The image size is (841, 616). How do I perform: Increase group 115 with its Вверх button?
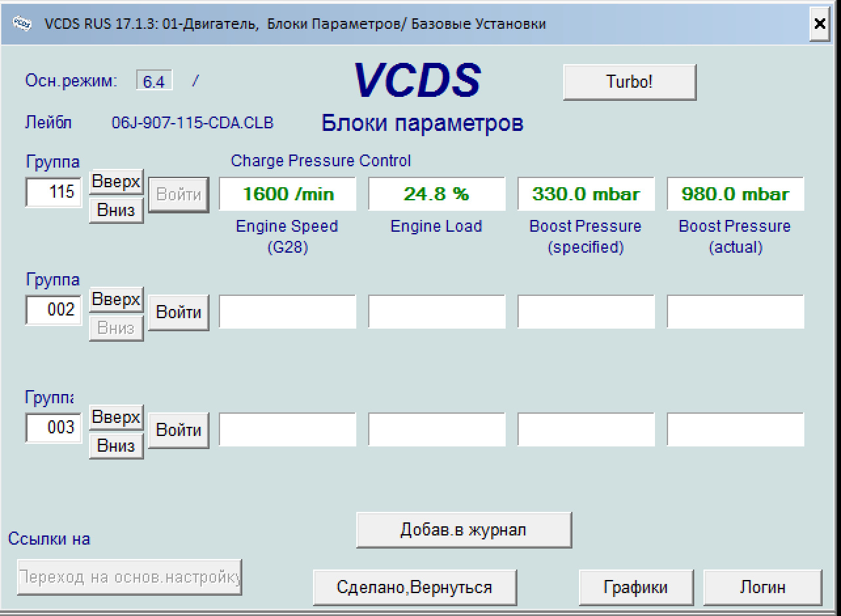tap(116, 182)
